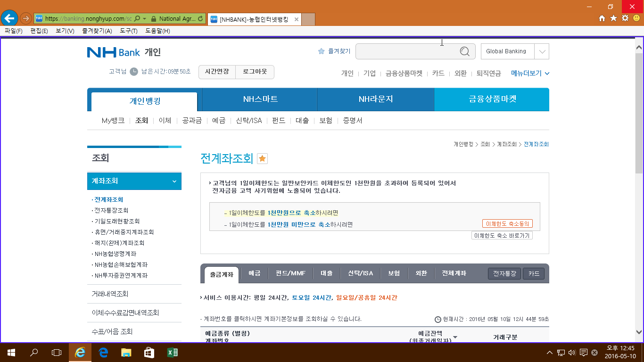Switch to the 전체계좌 account tab

(454, 273)
